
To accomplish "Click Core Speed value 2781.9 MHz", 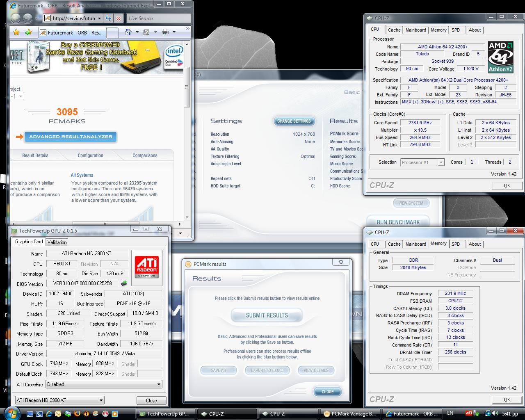I will point(420,123).
